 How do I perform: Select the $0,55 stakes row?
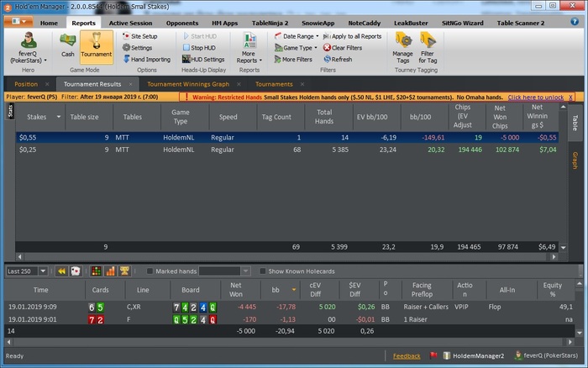tap(287, 137)
